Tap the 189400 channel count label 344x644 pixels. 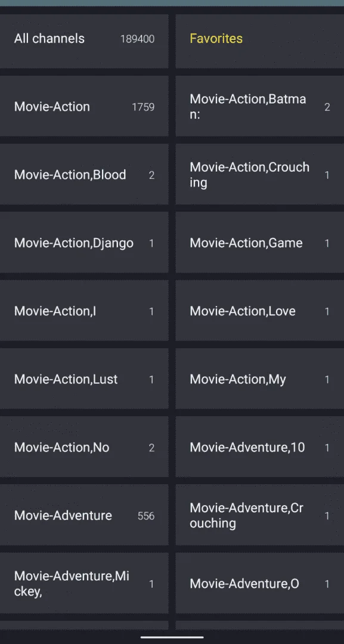pyautogui.click(x=138, y=39)
